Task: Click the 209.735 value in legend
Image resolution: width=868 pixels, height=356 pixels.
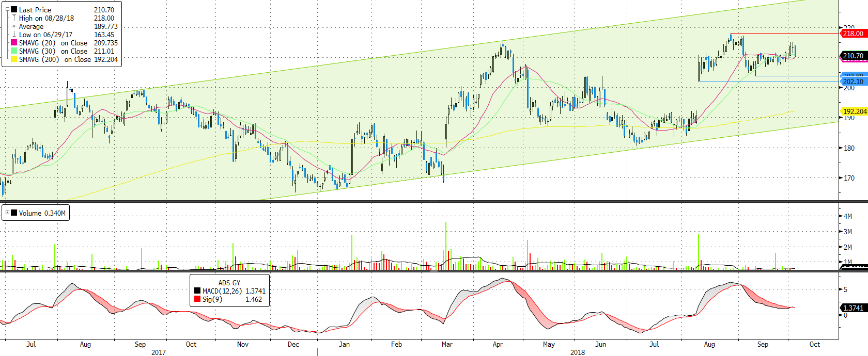Action: pyautogui.click(x=106, y=43)
